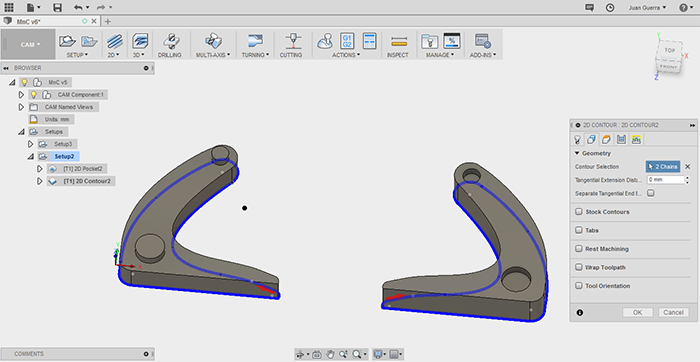Expand the Setup3 tree node

point(30,144)
